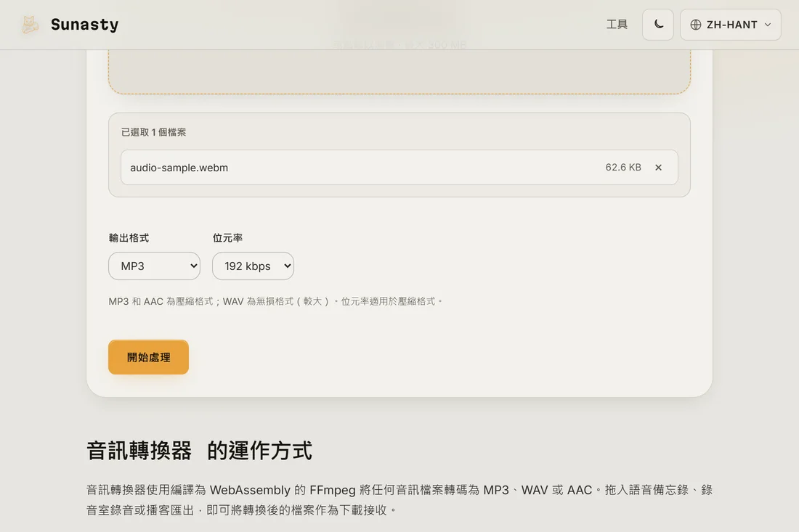Expand the ZH-HANT language dropdown
The image size is (799, 532).
(730, 25)
